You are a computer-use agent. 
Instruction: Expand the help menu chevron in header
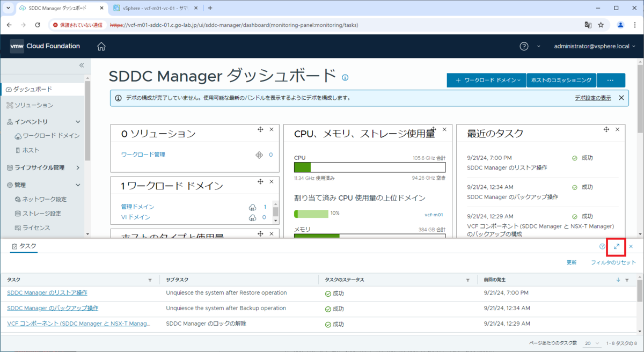[x=538, y=46]
